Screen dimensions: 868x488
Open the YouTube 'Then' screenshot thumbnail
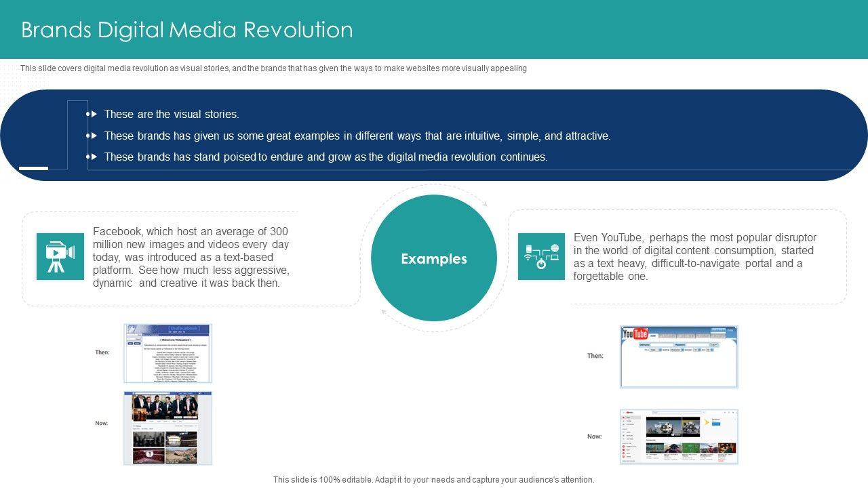[x=679, y=357]
